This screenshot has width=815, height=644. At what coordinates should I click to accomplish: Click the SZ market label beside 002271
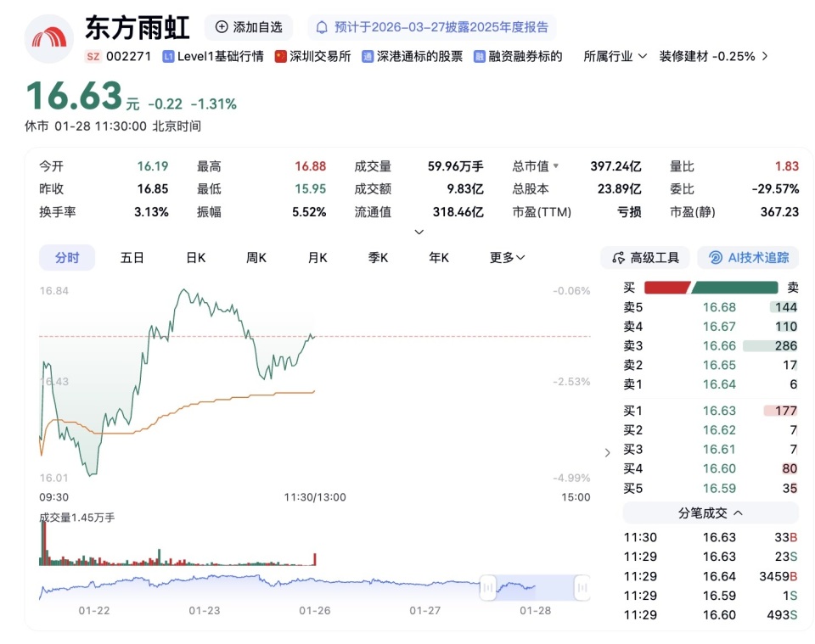pos(92,57)
